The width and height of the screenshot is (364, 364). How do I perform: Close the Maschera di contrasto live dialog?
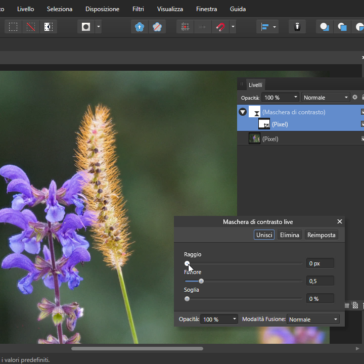point(340,222)
